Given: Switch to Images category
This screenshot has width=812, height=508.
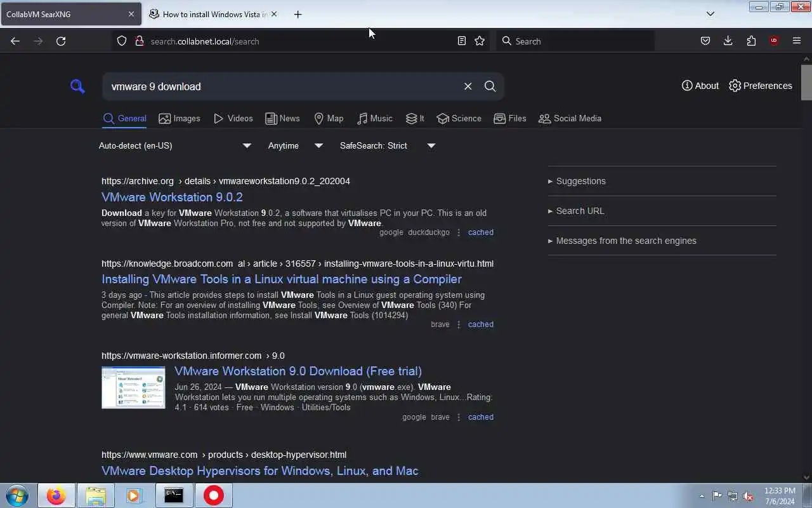Looking at the screenshot, I should click(180, 118).
